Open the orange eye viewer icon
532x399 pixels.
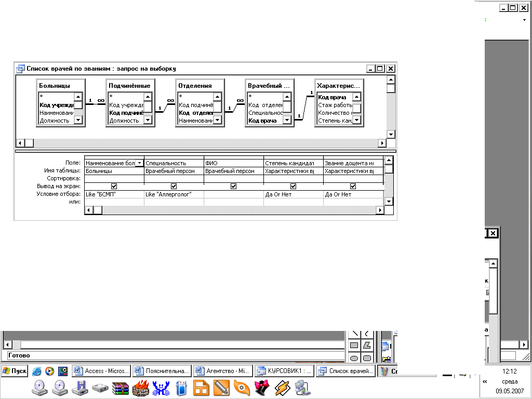pos(242,388)
